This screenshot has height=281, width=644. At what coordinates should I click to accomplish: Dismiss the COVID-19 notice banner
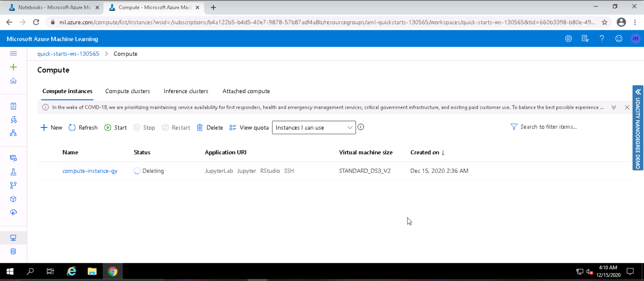[x=627, y=107]
